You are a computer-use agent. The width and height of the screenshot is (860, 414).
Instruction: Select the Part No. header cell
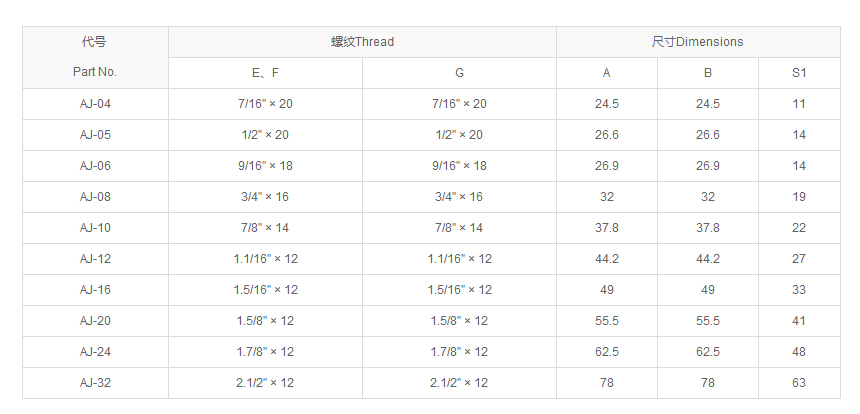tap(95, 73)
